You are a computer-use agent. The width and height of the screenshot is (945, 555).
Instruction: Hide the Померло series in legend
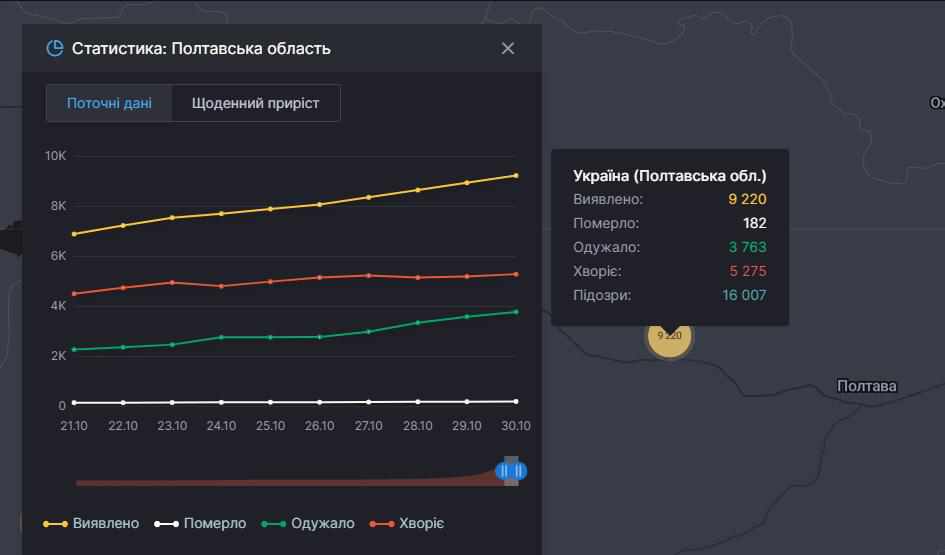coord(200,523)
